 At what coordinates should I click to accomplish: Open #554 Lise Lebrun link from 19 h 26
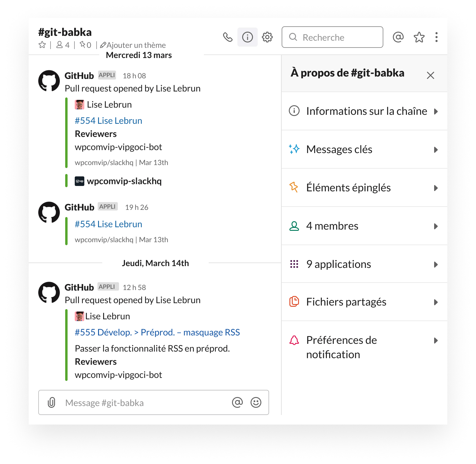[109, 224]
